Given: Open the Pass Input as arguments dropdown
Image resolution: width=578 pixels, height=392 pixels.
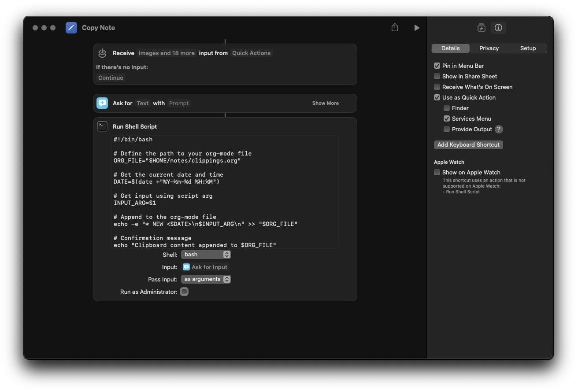Looking at the screenshot, I should [206, 279].
